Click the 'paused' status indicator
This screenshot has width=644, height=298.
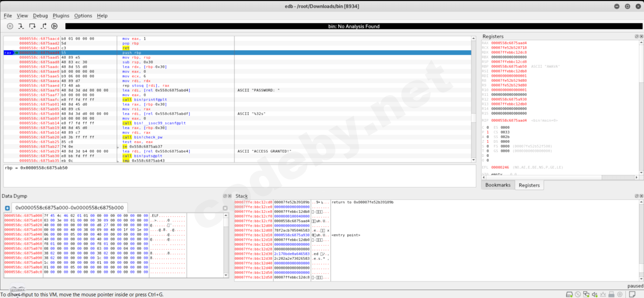pos(635,286)
